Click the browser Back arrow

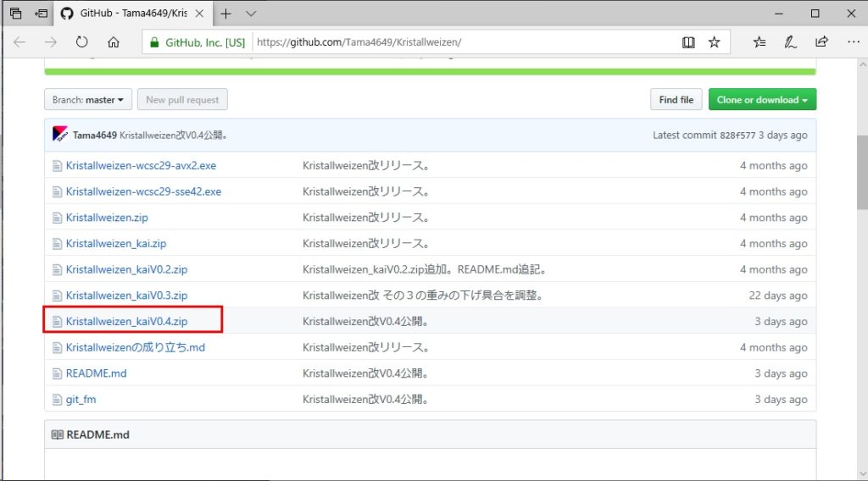(x=19, y=42)
